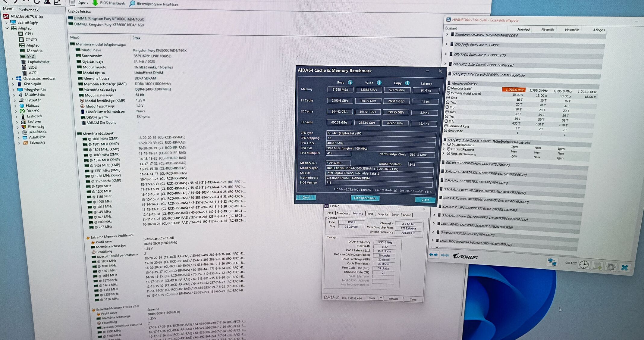The width and height of the screenshot is (644, 340).
Task: Click the AIDA64 v6.75.6100 root icon
Action: point(6,17)
